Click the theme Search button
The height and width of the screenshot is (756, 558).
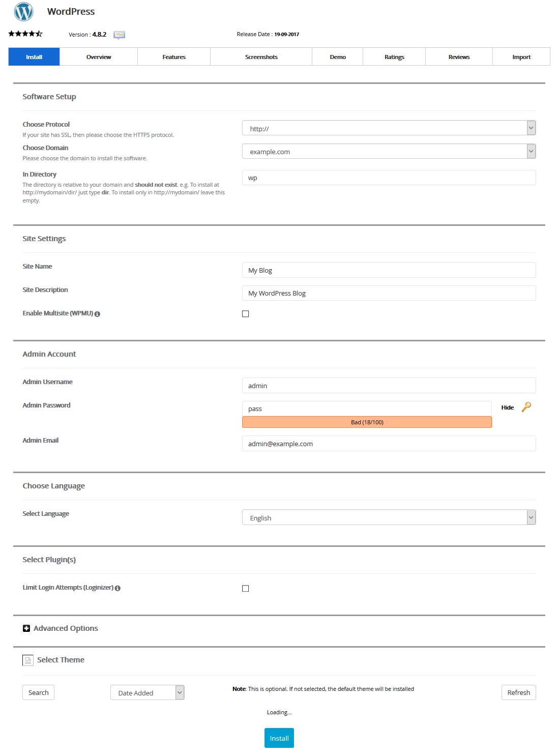pyautogui.click(x=38, y=692)
